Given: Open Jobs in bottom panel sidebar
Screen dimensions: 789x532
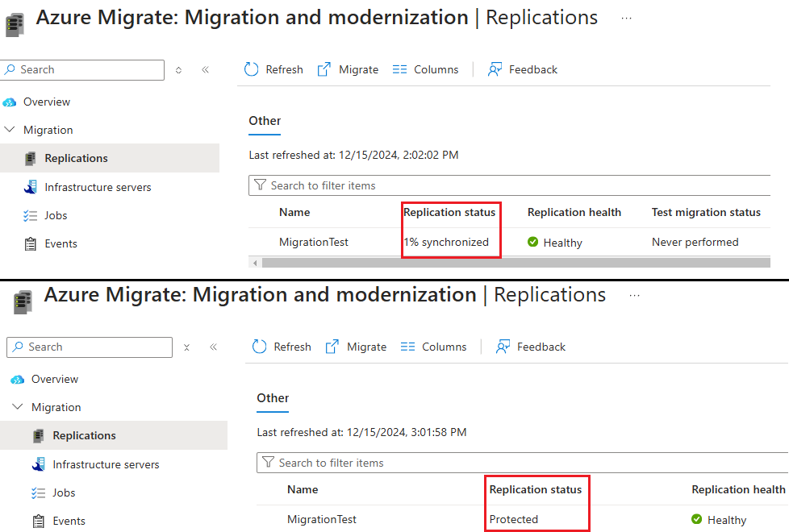Looking at the screenshot, I should click(x=64, y=493).
